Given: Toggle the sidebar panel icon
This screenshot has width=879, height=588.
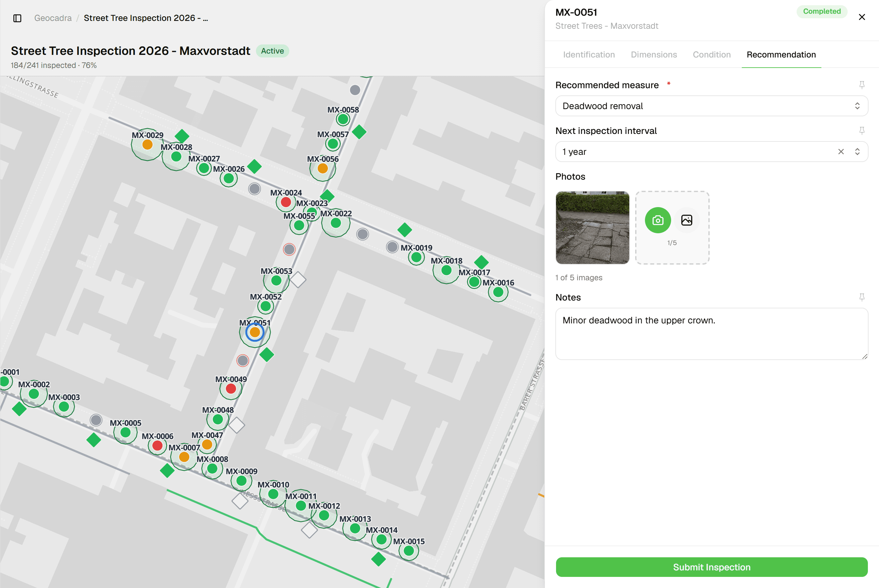Looking at the screenshot, I should [17, 18].
